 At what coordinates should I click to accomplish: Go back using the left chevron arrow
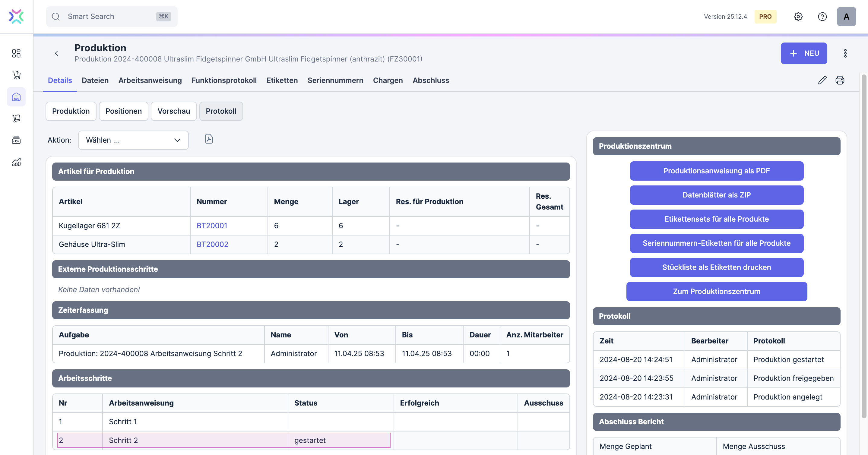click(57, 53)
